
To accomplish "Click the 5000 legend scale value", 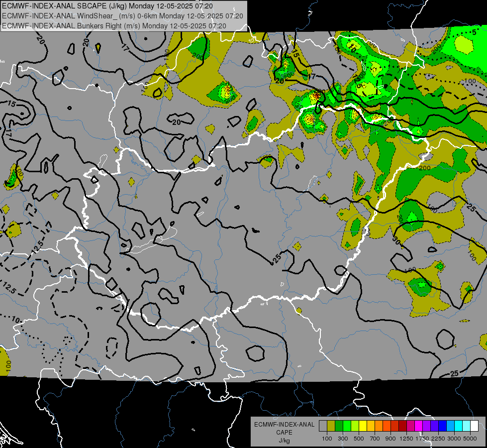I will [x=470, y=439].
